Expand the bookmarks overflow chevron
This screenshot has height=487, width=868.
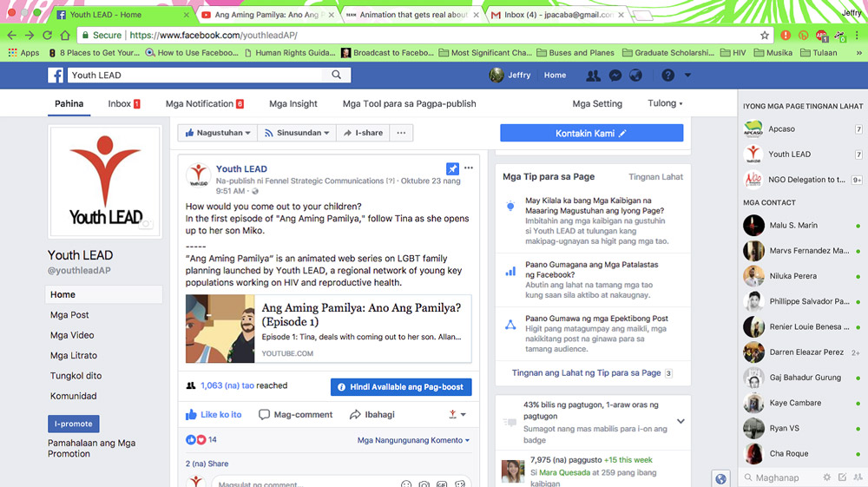tap(858, 53)
